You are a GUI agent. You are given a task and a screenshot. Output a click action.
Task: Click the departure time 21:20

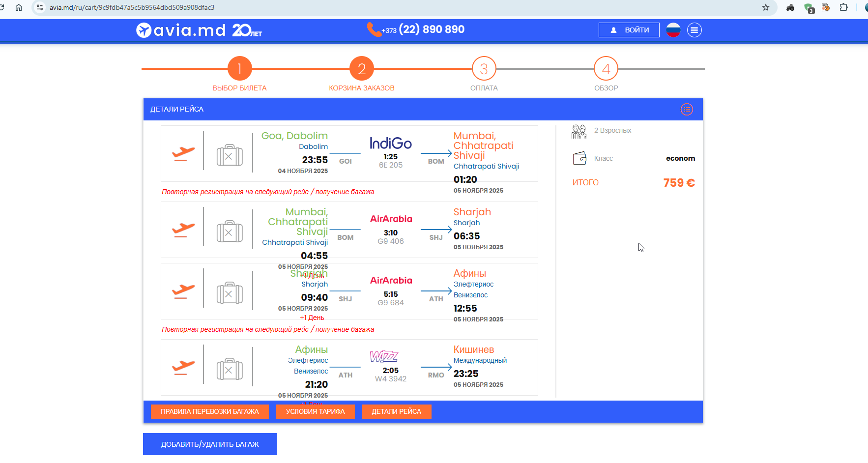(x=317, y=384)
